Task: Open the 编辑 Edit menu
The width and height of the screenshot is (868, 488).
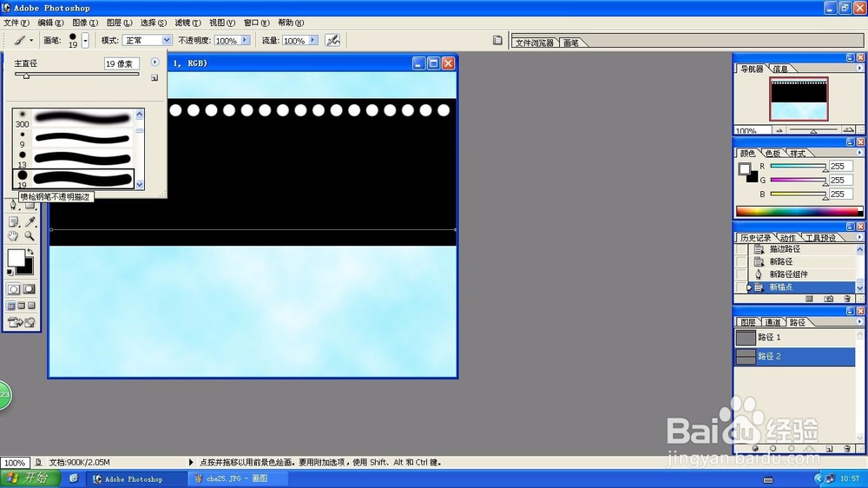Action: coord(50,23)
